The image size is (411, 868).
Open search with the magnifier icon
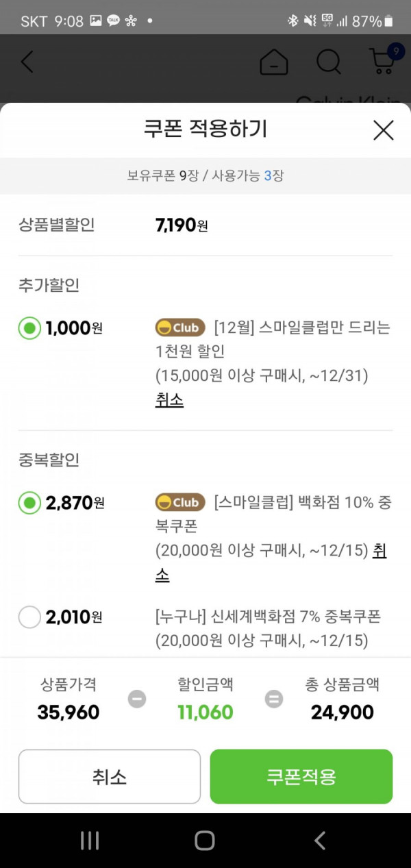click(329, 62)
